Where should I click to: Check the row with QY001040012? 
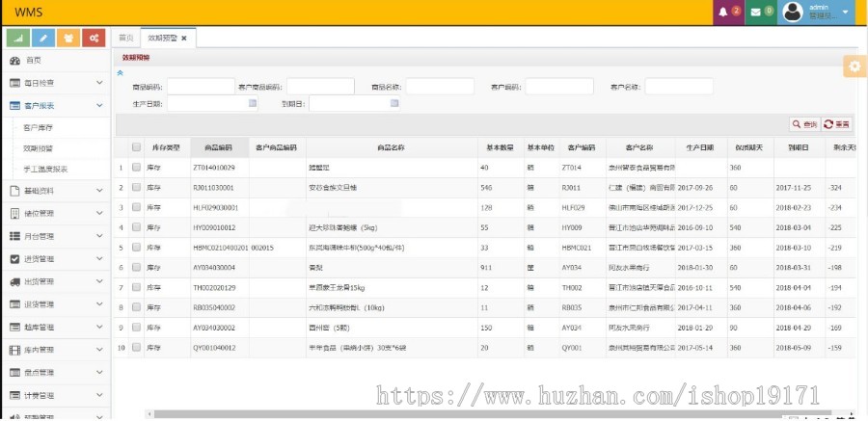coord(136,348)
